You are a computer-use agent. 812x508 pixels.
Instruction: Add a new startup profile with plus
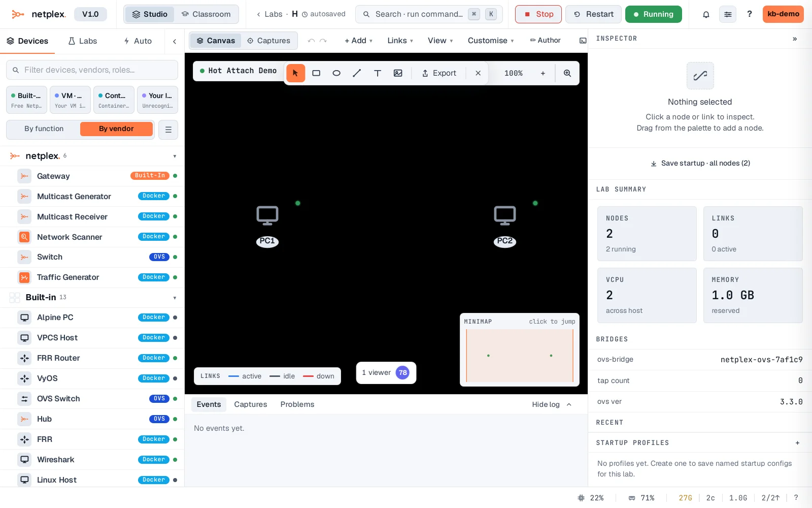797,443
